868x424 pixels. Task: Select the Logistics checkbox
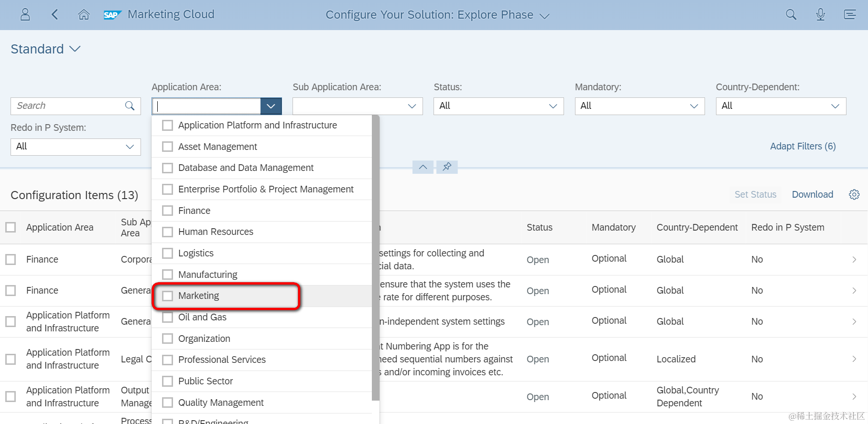[167, 253]
